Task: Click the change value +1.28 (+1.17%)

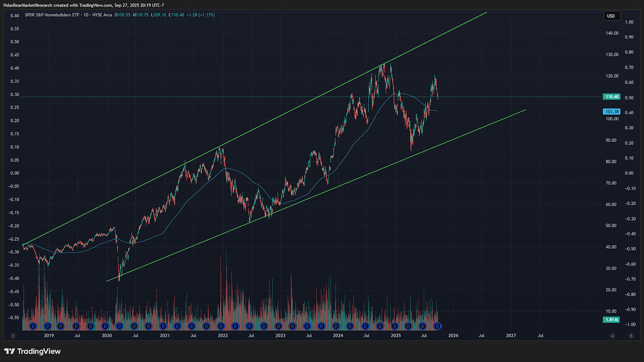Action: (200, 15)
